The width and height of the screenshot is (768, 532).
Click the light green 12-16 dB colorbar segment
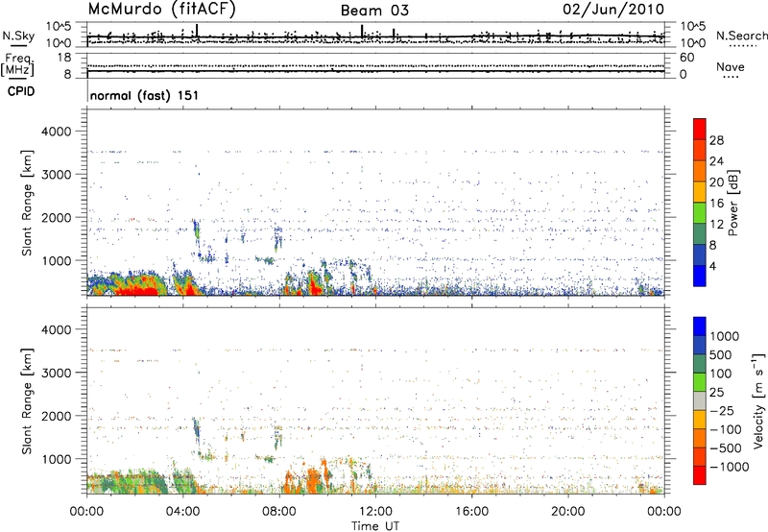700,212
